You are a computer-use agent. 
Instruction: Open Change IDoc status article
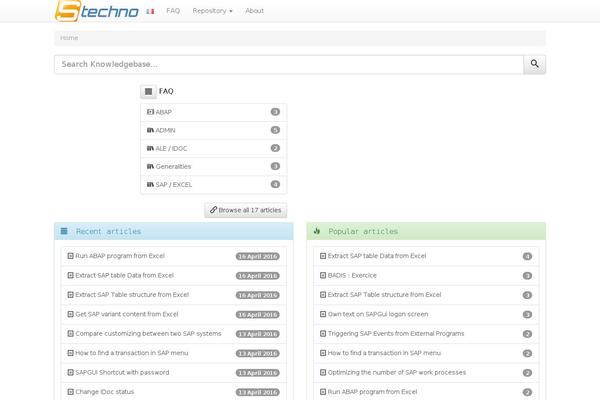click(104, 392)
